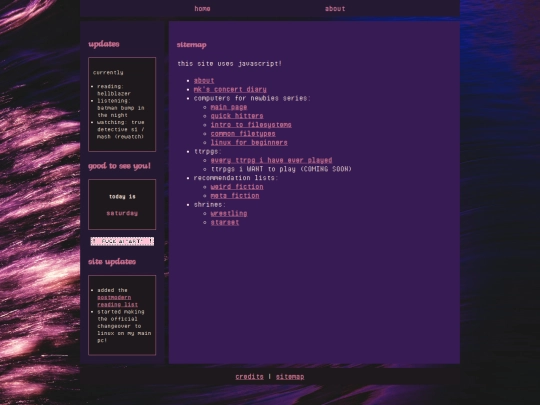
Task: Open the meta fiction recommendation list
Action: [x=235, y=196]
